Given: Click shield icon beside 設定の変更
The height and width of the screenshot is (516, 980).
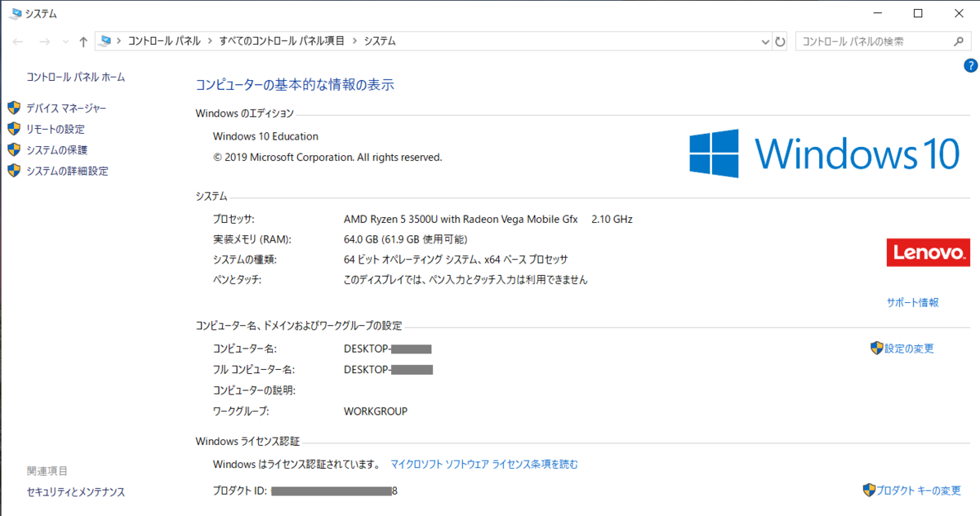Looking at the screenshot, I should point(877,348).
